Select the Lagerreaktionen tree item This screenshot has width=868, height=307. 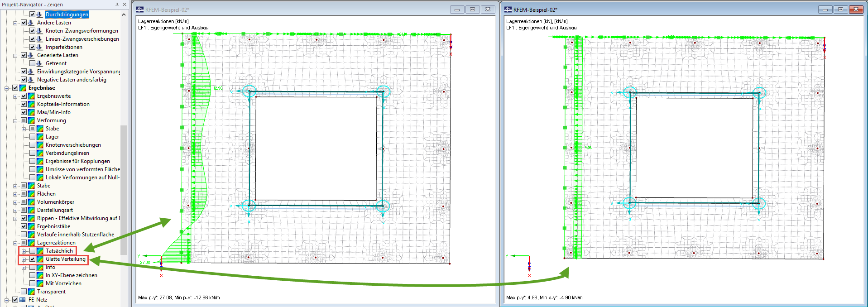pos(56,243)
